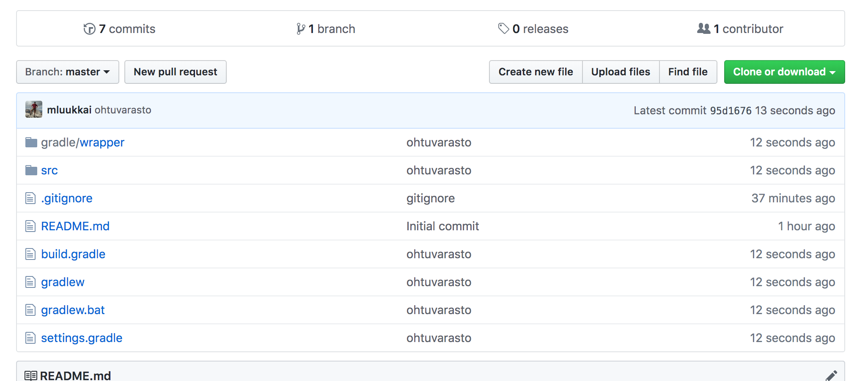Open the gradle/wrapper folder link
The height and width of the screenshot is (381, 868).
point(83,142)
